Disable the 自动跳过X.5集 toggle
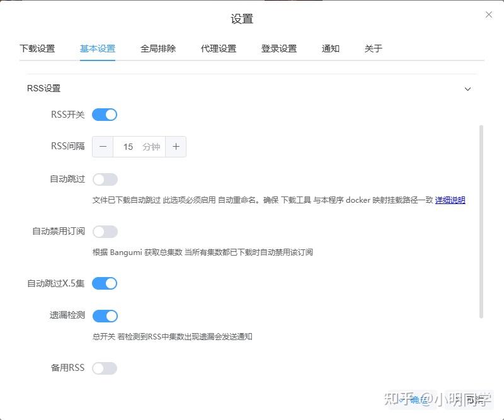The height and width of the screenshot is (420, 504). [105, 284]
